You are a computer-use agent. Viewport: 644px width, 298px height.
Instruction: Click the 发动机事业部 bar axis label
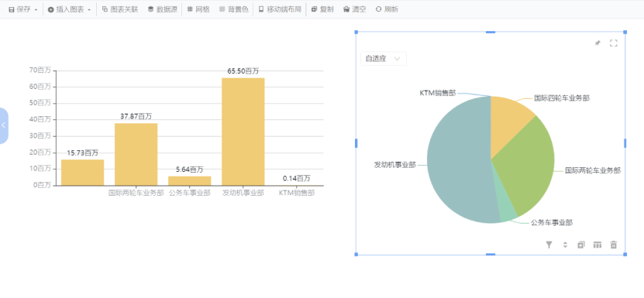243,193
